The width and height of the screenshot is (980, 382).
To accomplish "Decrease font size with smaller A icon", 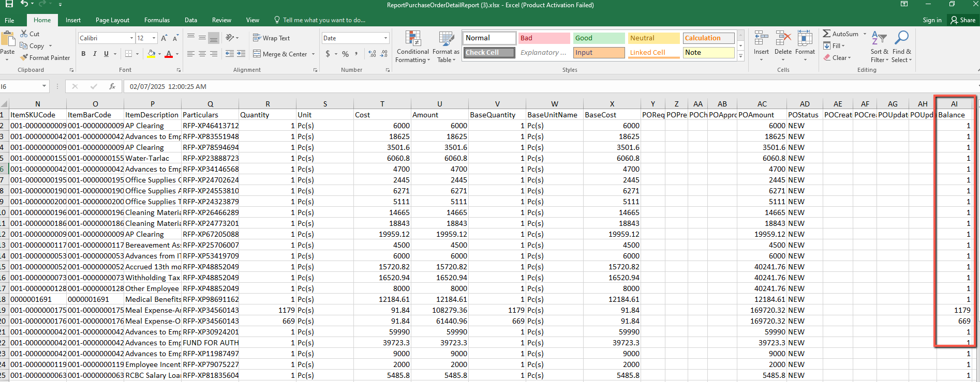I will click(175, 38).
